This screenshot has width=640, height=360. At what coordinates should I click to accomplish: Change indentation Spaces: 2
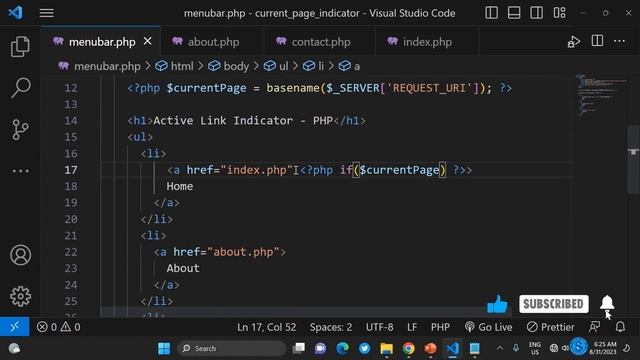pyautogui.click(x=331, y=327)
